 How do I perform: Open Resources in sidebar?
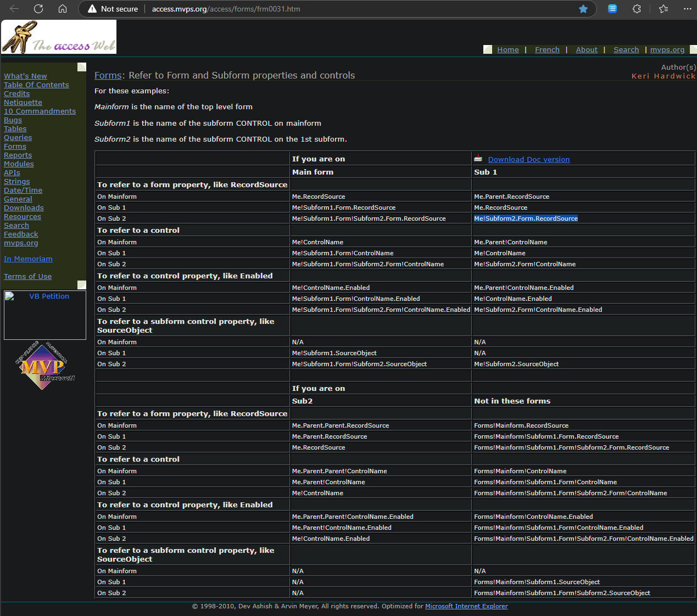[23, 216]
